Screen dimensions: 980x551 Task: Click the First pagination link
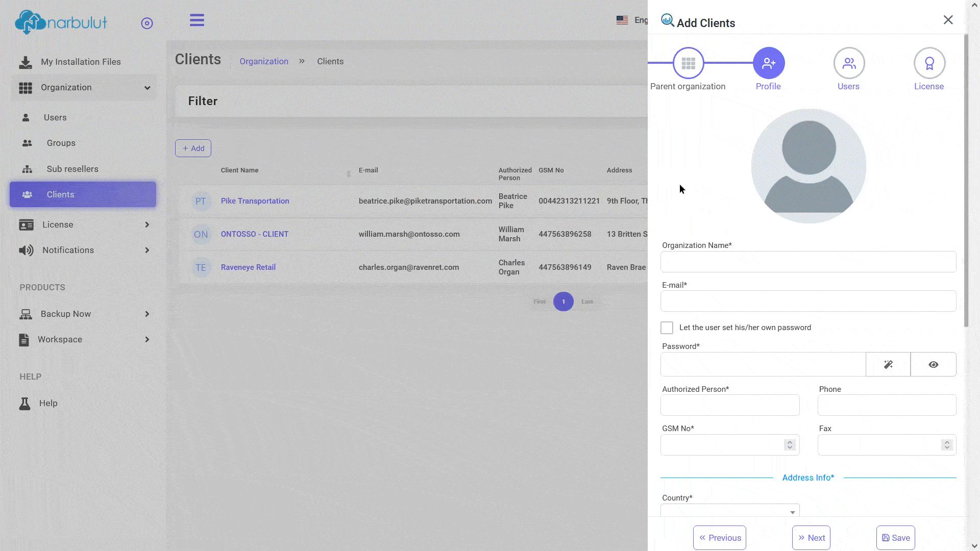pos(540,302)
